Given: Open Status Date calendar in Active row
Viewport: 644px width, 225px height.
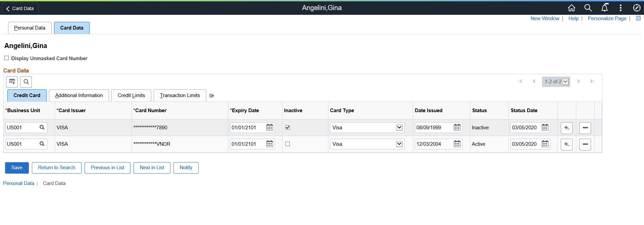Looking at the screenshot, I should [x=545, y=144].
